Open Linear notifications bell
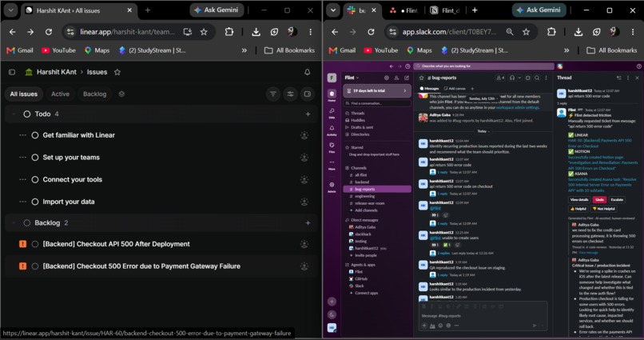Viewport: 644px width, 340px height. pos(307,72)
